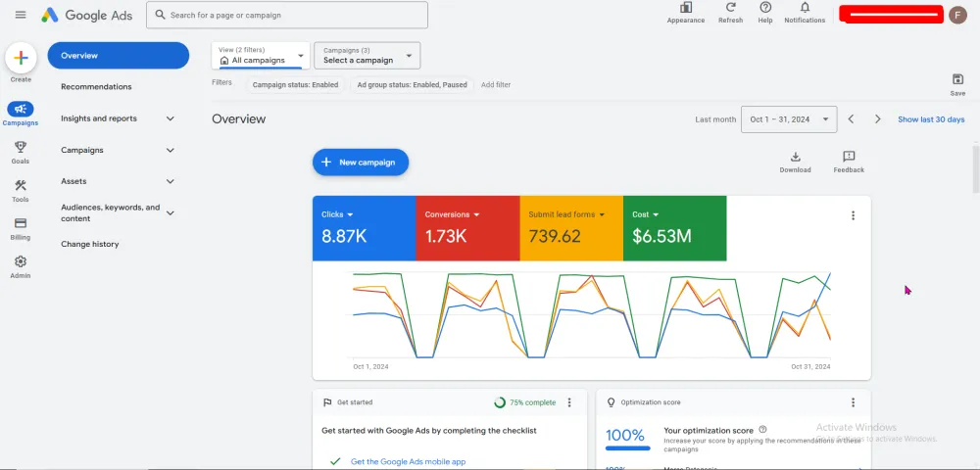
Task: Click the Google Ads logo
Action: click(87, 16)
